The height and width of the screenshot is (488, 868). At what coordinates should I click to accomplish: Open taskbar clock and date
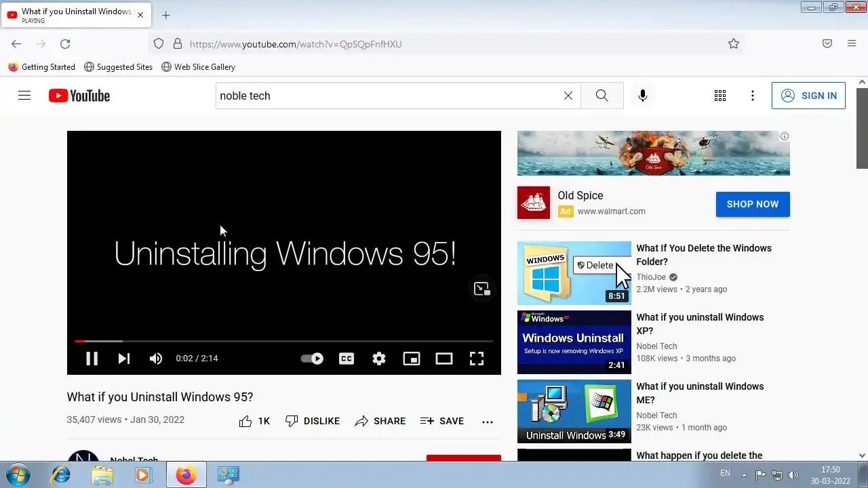(831, 475)
